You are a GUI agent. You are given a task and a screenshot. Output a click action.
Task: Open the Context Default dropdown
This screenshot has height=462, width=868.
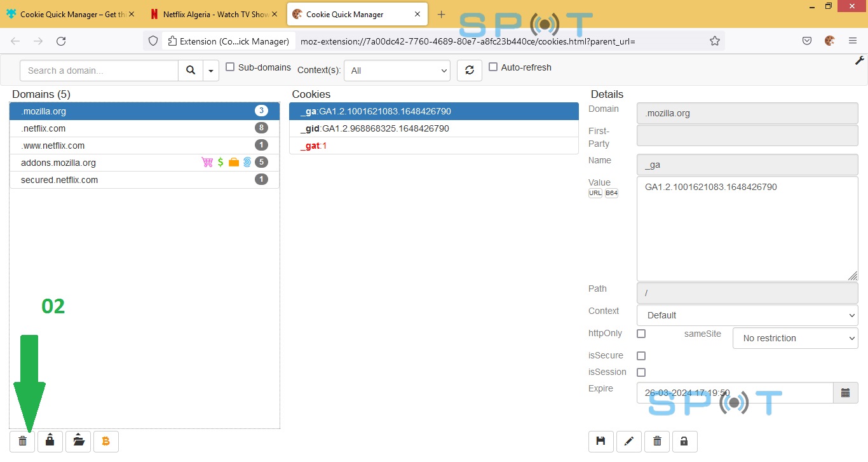[x=747, y=315]
